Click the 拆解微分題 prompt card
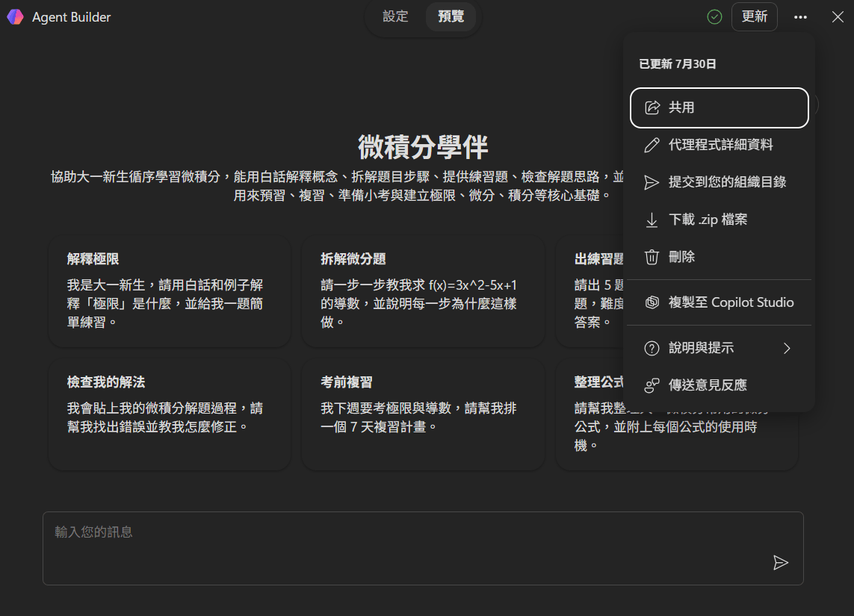This screenshot has height=616, width=854. (423, 291)
